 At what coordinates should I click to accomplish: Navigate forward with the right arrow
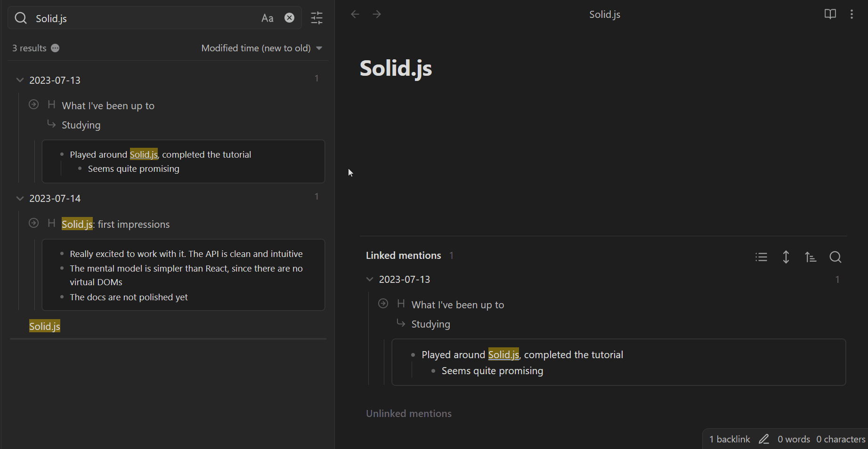coord(377,14)
